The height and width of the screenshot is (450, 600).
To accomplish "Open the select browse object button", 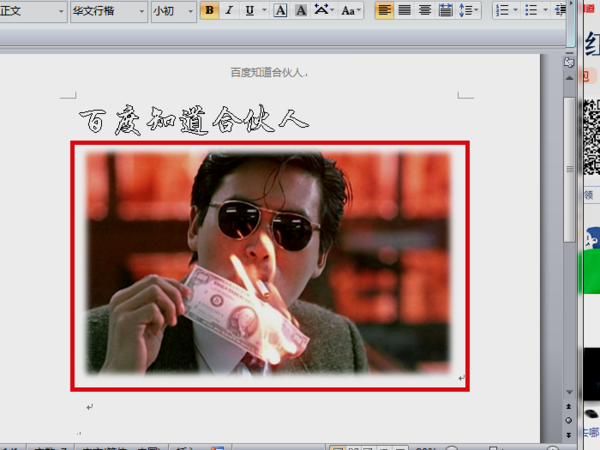I will (x=569, y=420).
